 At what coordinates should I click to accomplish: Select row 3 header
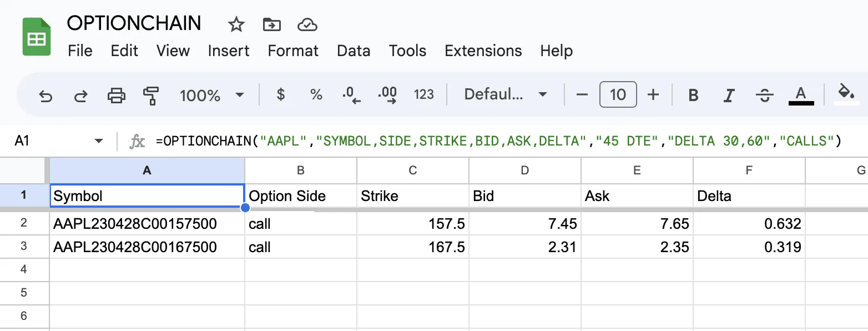pos(24,247)
